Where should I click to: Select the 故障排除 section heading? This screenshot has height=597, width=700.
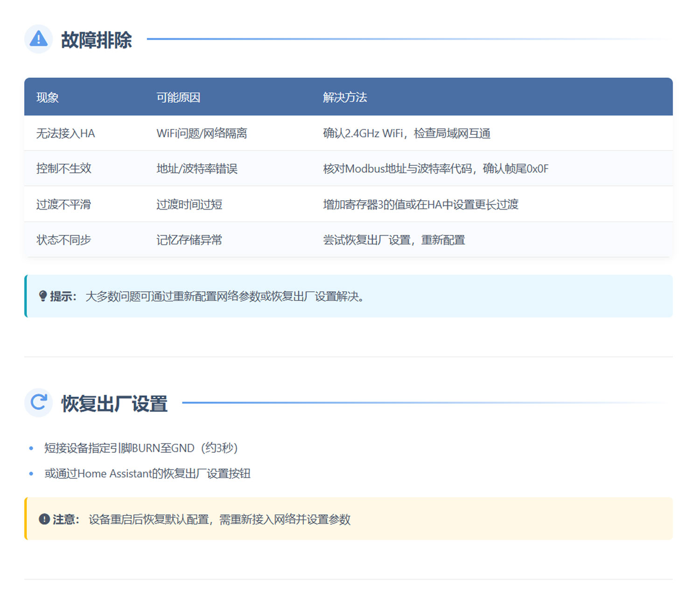click(x=96, y=40)
